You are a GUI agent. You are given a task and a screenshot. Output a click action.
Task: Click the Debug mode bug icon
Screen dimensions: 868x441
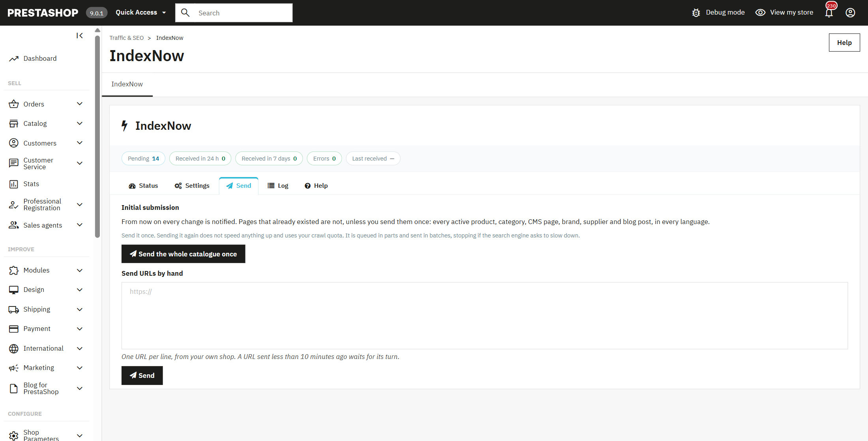pyautogui.click(x=696, y=13)
